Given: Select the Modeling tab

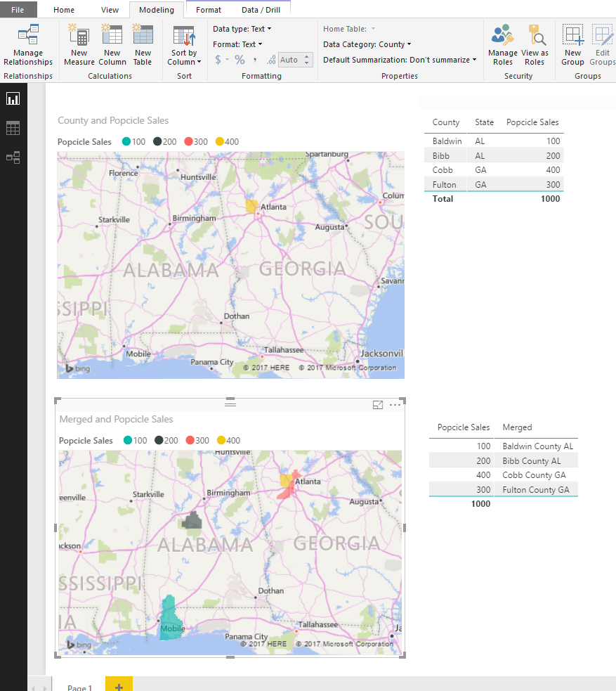Looking at the screenshot, I should coord(157,10).
